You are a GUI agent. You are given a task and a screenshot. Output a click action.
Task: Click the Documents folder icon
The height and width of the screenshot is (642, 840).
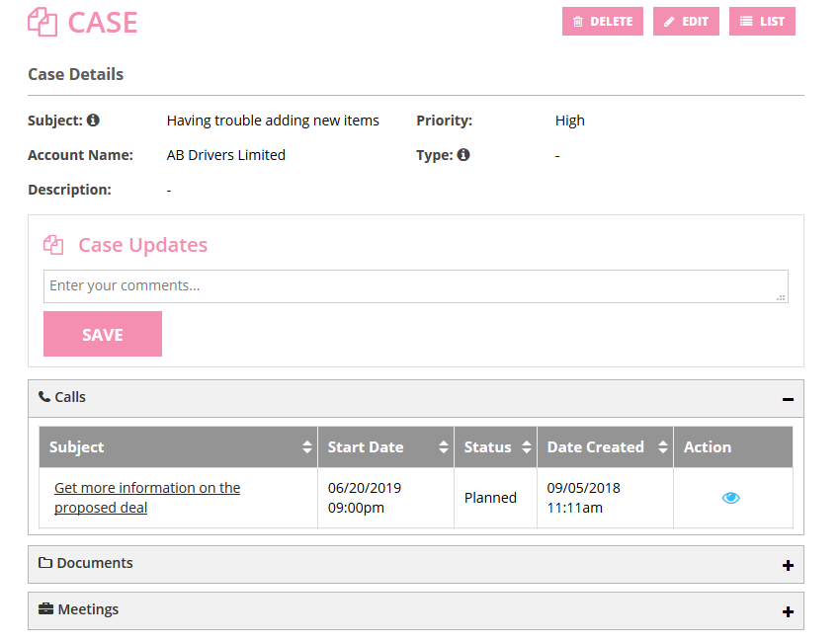pyautogui.click(x=45, y=563)
